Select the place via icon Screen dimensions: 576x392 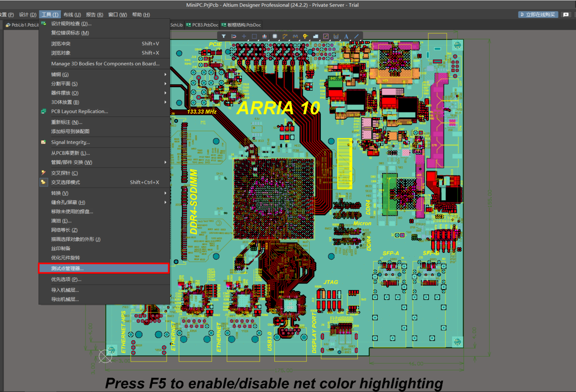[305, 36]
